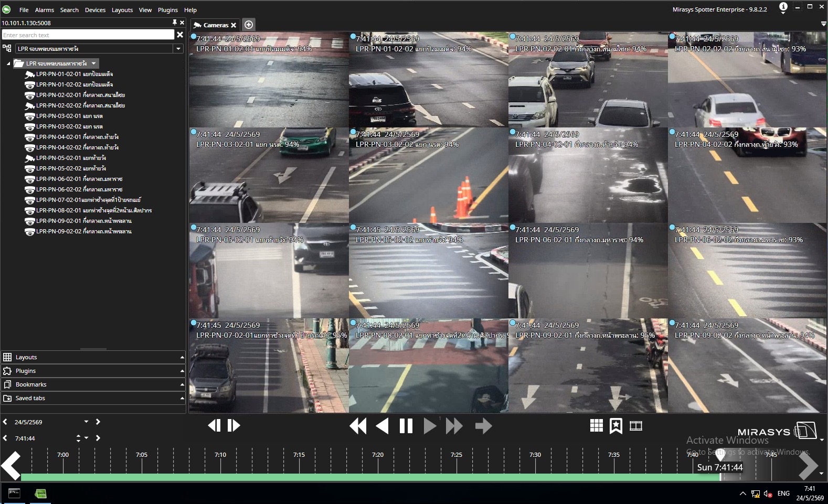
Task: Clear the search text box
Action: point(180,35)
